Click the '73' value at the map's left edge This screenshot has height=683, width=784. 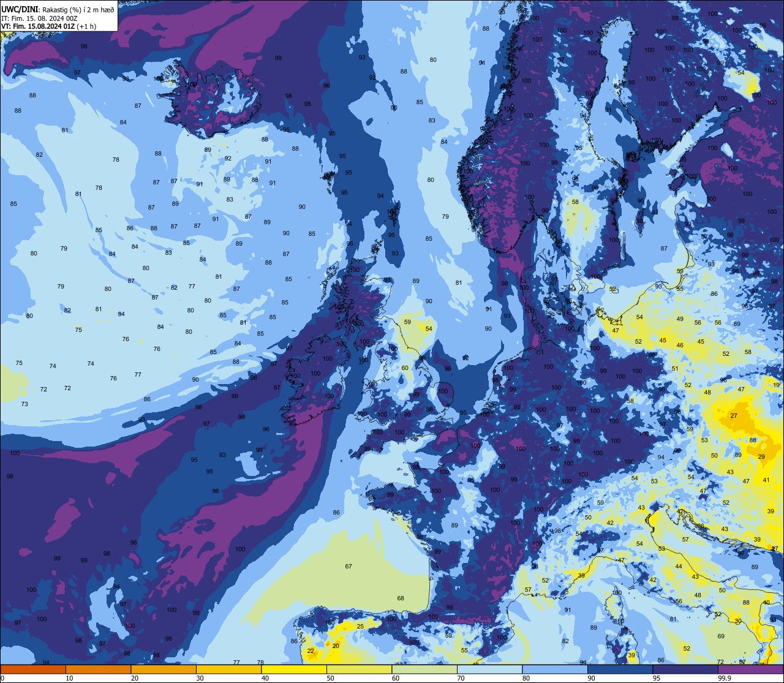point(24,404)
